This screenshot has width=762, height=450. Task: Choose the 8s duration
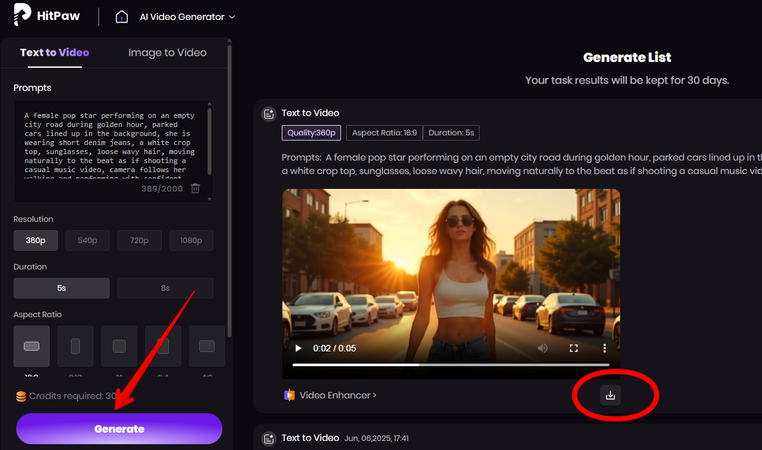click(165, 288)
